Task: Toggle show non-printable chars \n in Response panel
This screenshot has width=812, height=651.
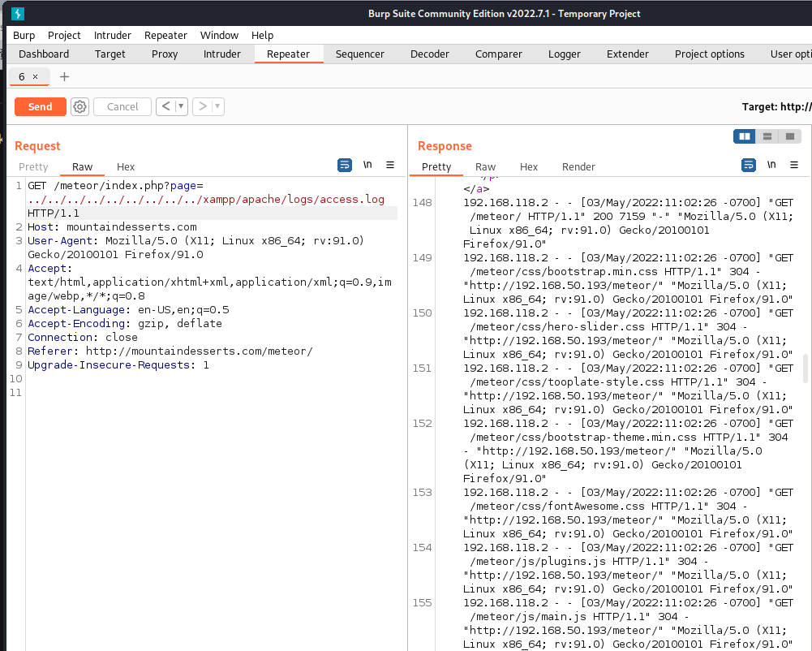Action: [771, 165]
